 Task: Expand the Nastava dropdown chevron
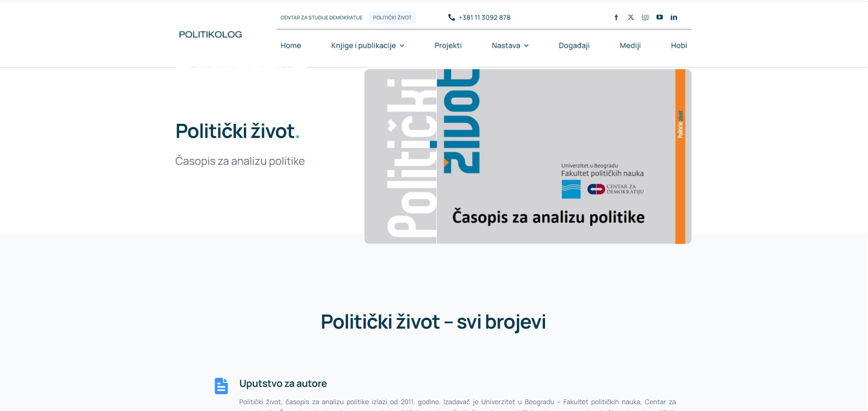point(526,46)
